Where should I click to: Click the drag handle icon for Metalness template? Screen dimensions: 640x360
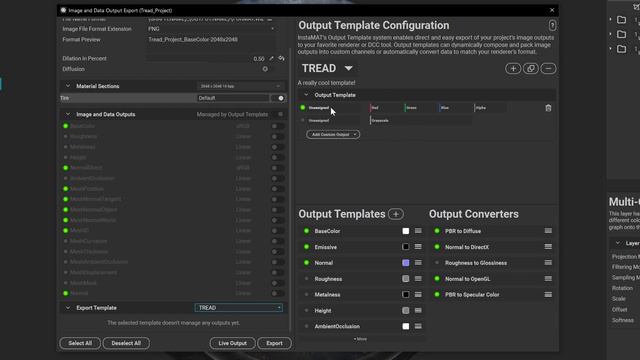tap(418, 295)
